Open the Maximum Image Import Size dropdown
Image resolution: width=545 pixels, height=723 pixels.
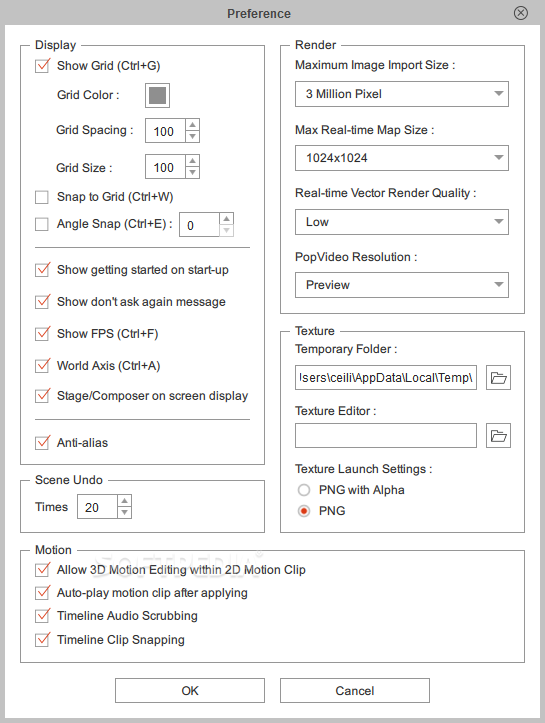tap(402, 94)
